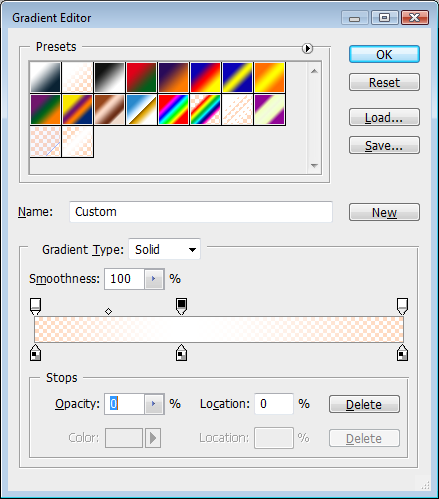Image resolution: width=439 pixels, height=499 pixels.
Task: Click the Opacity percentage field
Action: [x=124, y=404]
